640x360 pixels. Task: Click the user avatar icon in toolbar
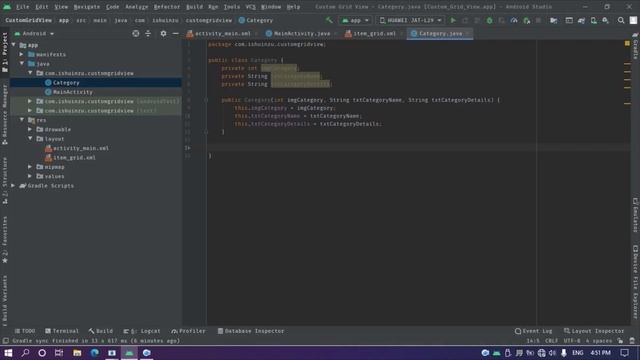click(x=633, y=20)
